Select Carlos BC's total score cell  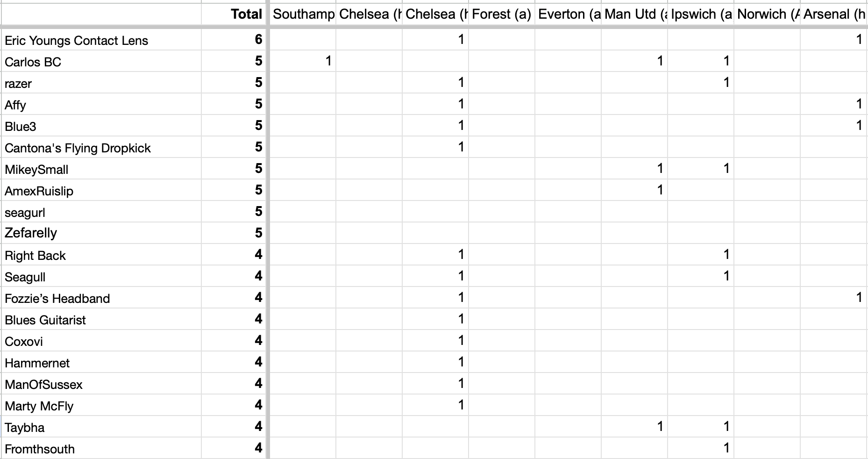233,61
